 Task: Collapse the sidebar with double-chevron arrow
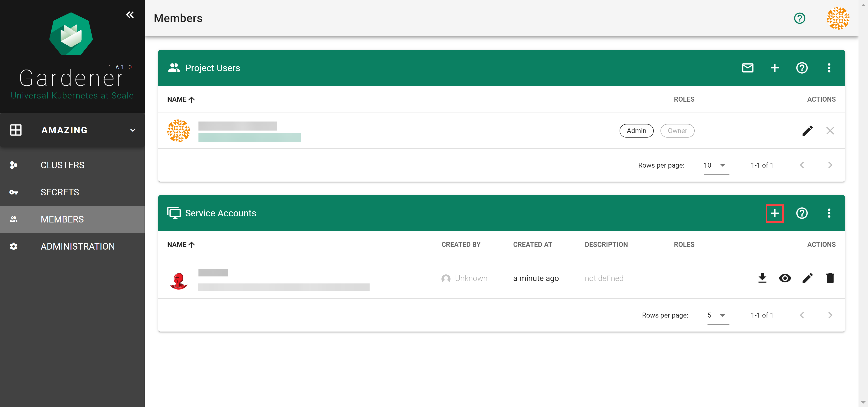[x=130, y=14]
